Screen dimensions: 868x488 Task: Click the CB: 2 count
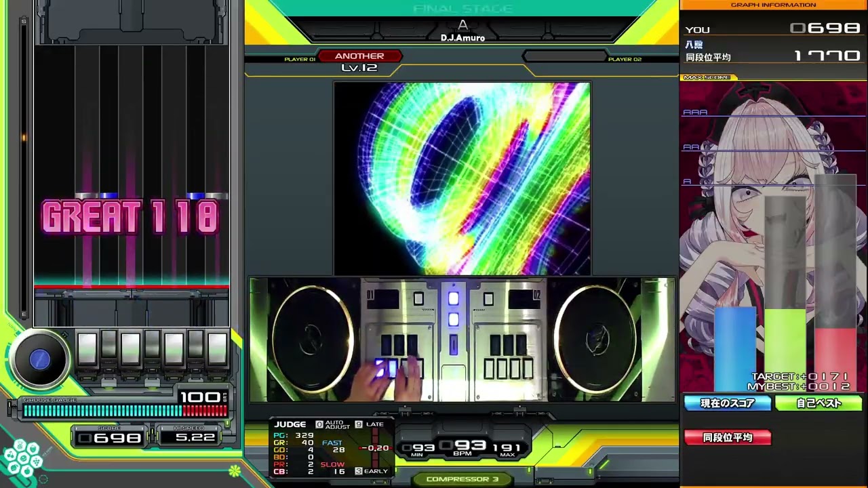tap(294, 472)
